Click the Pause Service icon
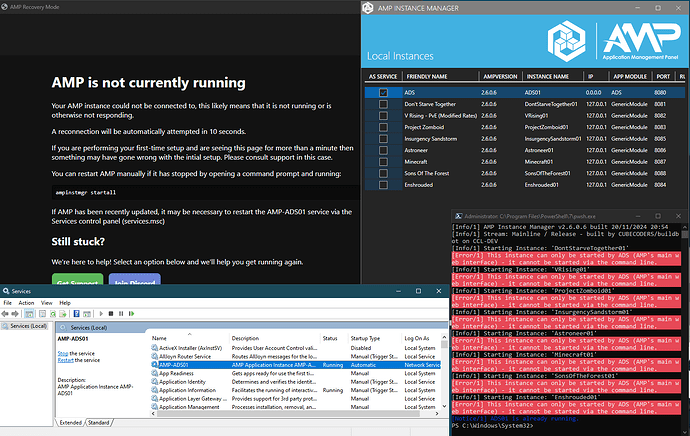Screen dimensions: 690x436 121,314
